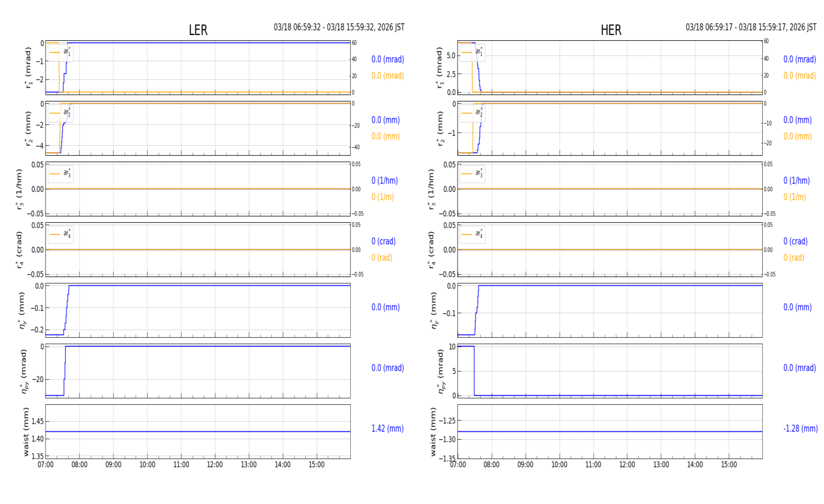
Task: Click LER waist value 1.42 (mm)
Action: click(387, 429)
